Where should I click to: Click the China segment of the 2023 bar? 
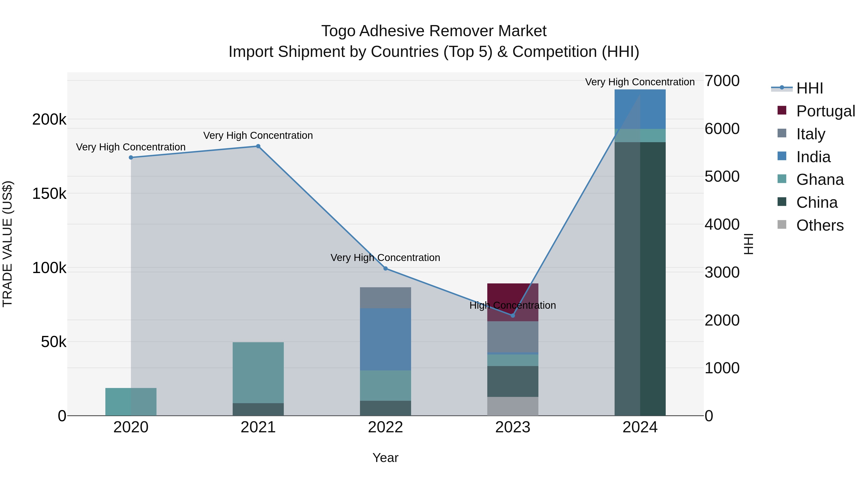click(x=513, y=381)
